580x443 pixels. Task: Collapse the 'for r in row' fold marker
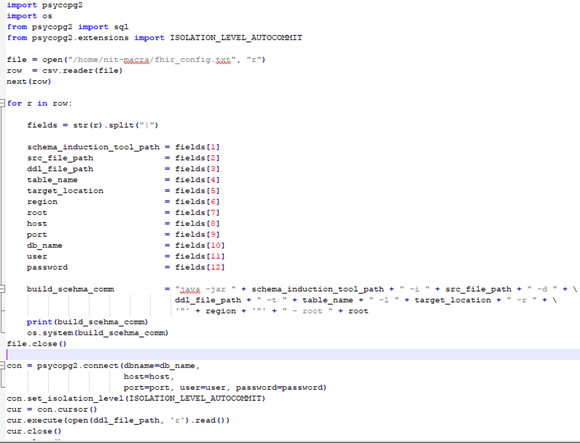[2, 103]
